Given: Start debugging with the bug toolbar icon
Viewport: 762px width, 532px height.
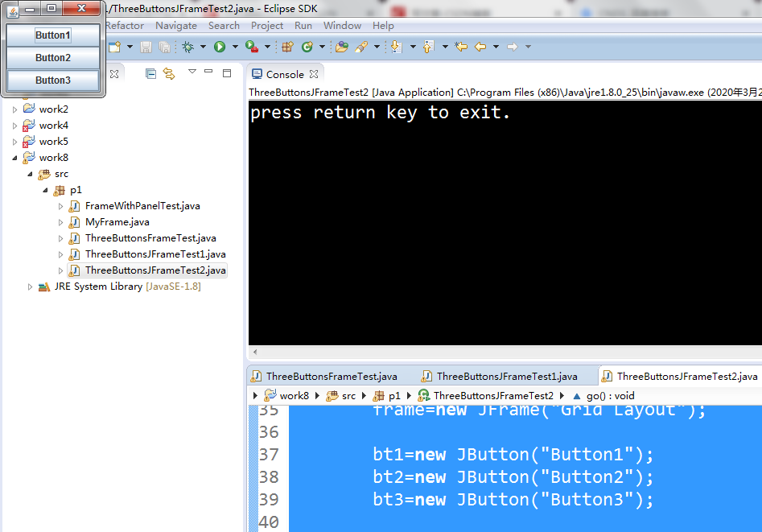Looking at the screenshot, I should tap(186, 47).
